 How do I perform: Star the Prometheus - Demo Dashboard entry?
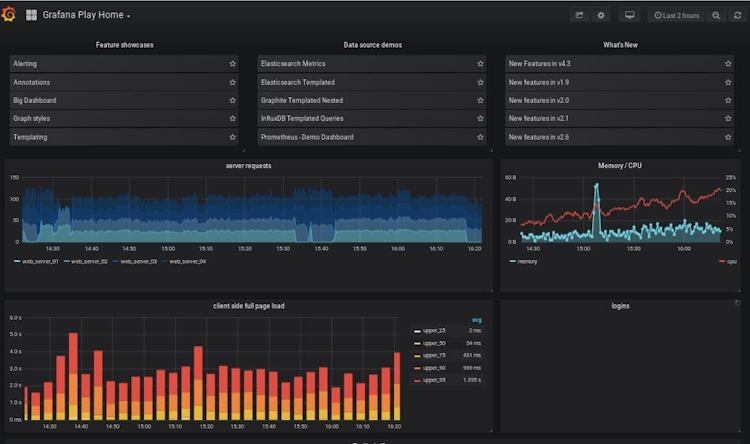tap(480, 137)
